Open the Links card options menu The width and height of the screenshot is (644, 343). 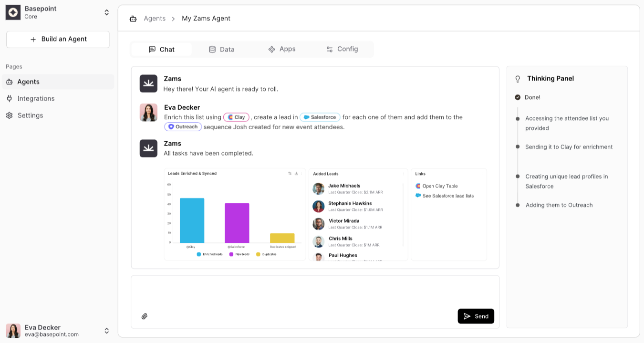[x=482, y=174]
